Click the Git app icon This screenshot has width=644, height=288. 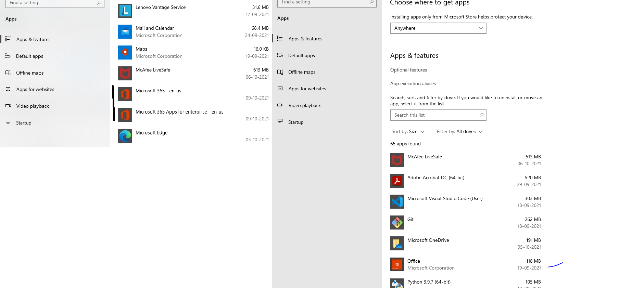click(397, 222)
